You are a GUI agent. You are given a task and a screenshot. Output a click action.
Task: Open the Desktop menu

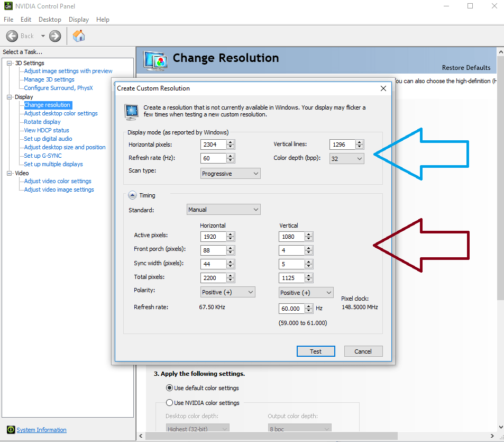click(x=50, y=19)
